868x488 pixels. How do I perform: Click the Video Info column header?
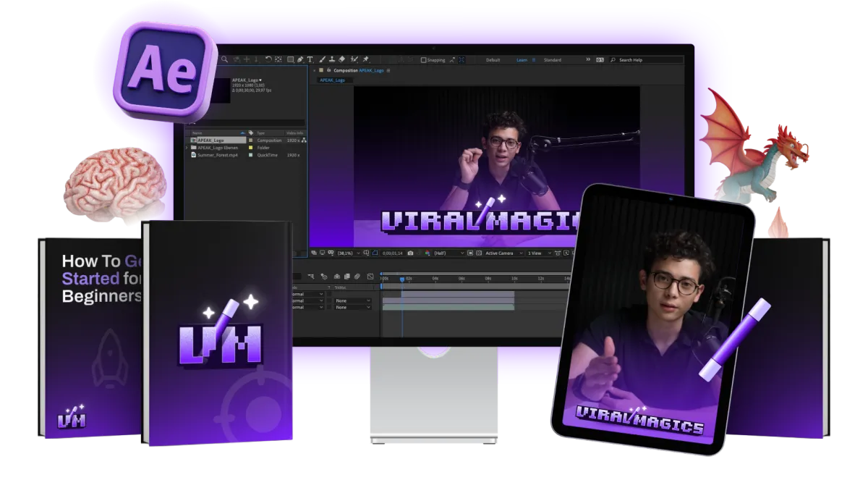[294, 133]
